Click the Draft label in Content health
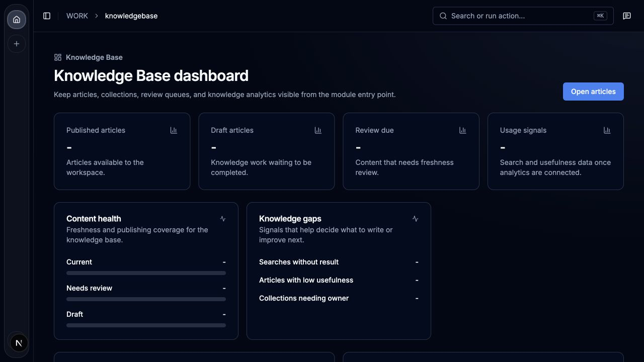 [74, 314]
